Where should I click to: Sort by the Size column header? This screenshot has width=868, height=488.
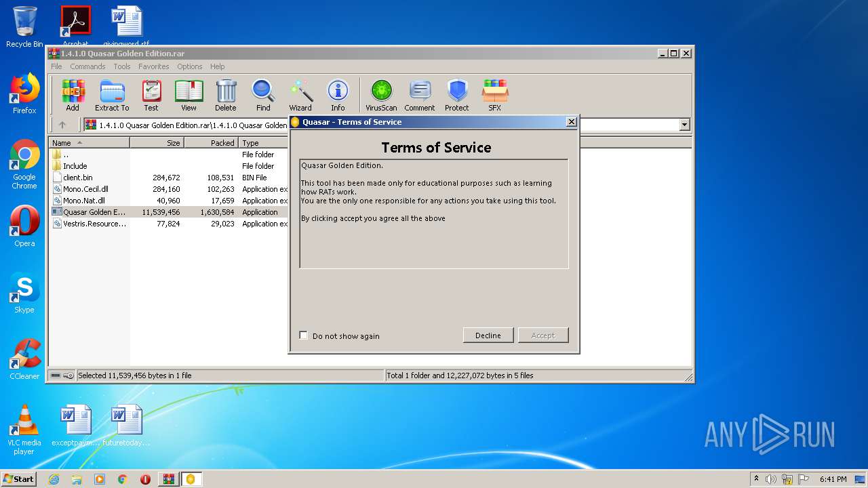tap(157, 143)
